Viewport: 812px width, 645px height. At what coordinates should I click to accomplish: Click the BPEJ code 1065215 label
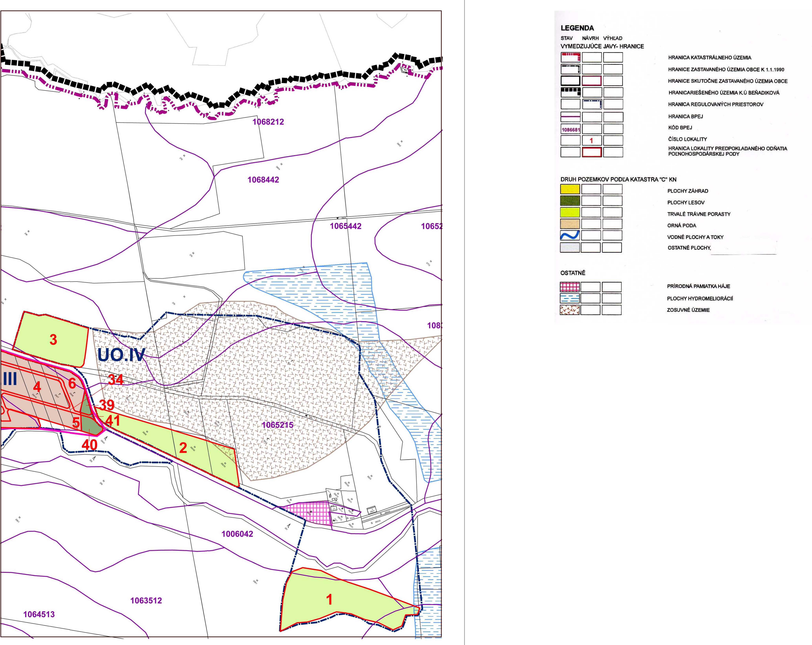click(x=277, y=425)
